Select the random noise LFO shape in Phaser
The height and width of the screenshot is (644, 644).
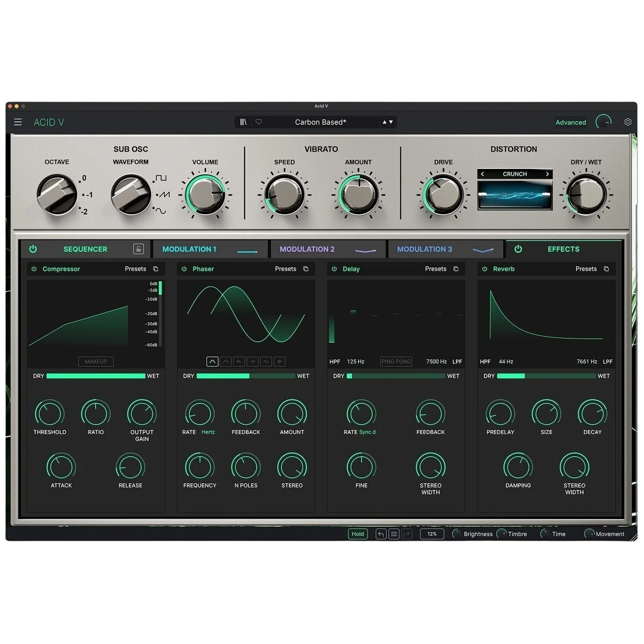click(279, 361)
